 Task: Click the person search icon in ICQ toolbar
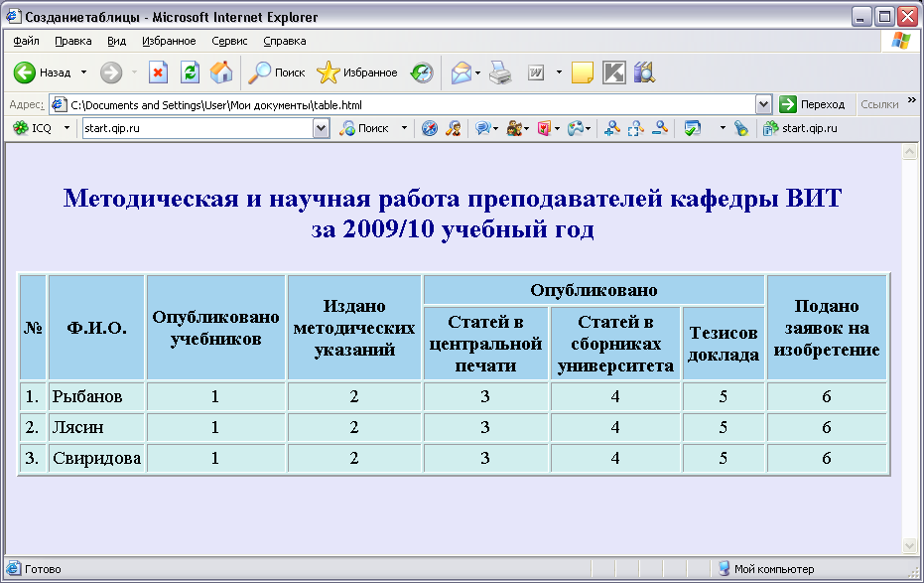pyautogui.click(x=454, y=128)
